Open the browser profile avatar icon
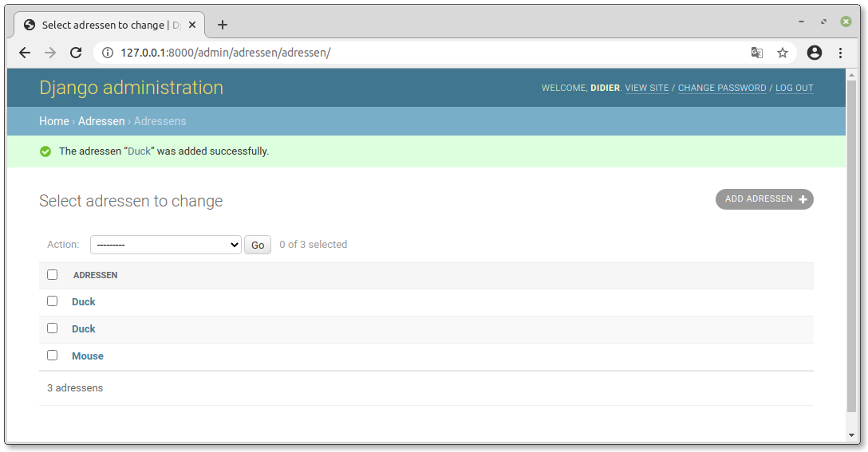The width and height of the screenshot is (868, 452). click(x=815, y=53)
